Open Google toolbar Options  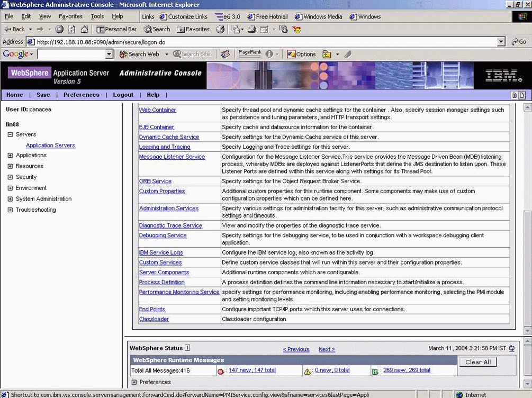(x=301, y=54)
